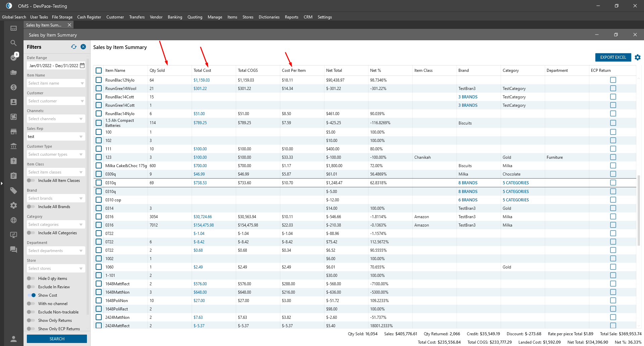Check the box for RounBlac12Nylo row
Image resolution: width=644 pixels, height=346 pixels.
point(99,80)
